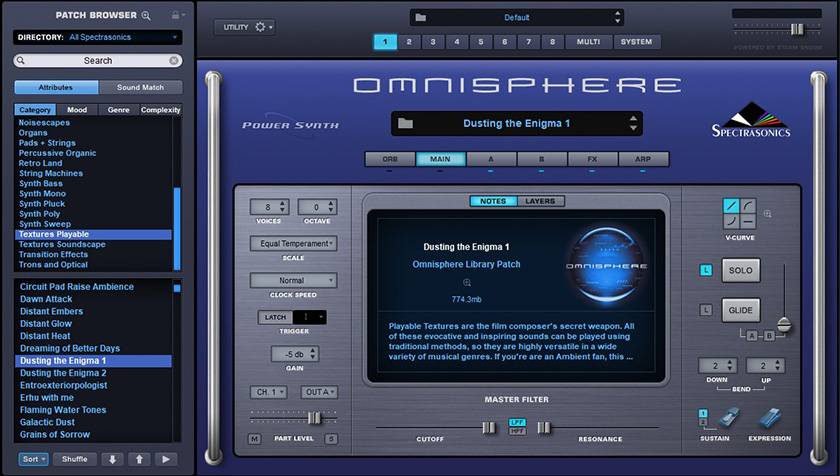Filter by Mood column
Viewport: 840px width, 476px height.
coord(77,110)
